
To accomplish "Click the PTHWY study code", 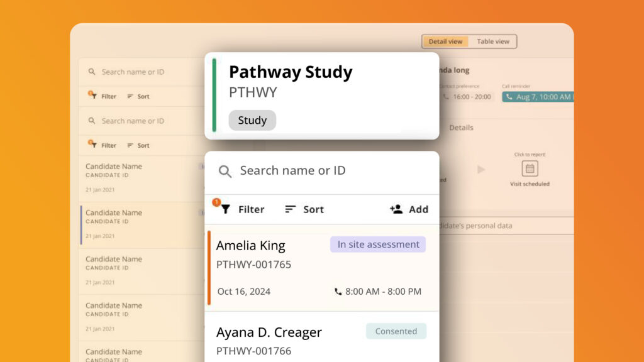I will tap(253, 92).
